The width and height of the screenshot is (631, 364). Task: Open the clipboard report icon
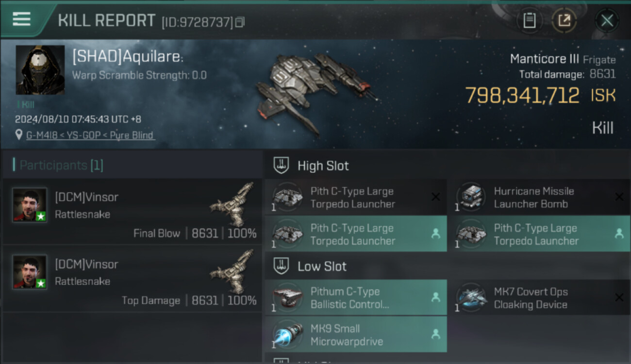coord(530,20)
